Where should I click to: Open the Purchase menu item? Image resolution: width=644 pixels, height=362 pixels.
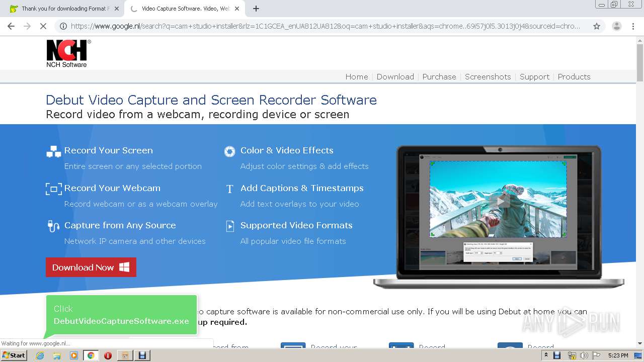pyautogui.click(x=439, y=77)
